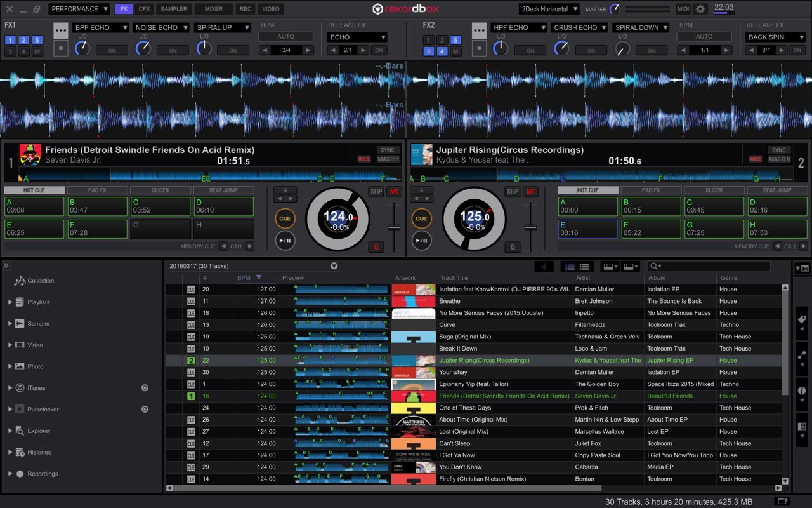812x508 pixels.
Task: Open the 2Deck Horizontal layout dropdown
Action: click(548, 8)
